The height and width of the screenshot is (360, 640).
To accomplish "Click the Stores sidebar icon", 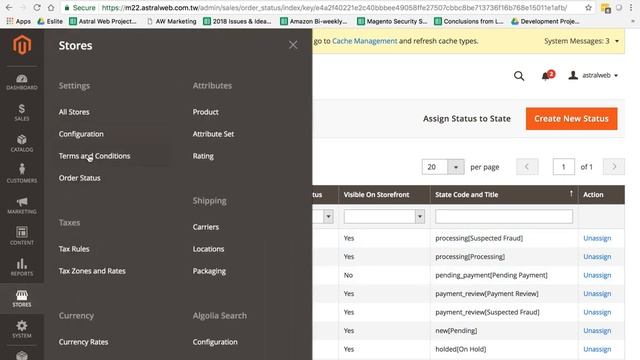I will point(22,299).
